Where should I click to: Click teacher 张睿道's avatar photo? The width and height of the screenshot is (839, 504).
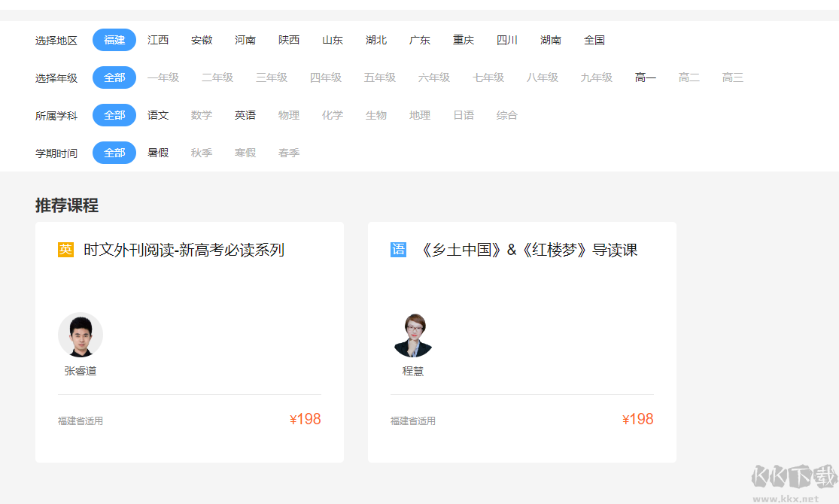coord(81,334)
